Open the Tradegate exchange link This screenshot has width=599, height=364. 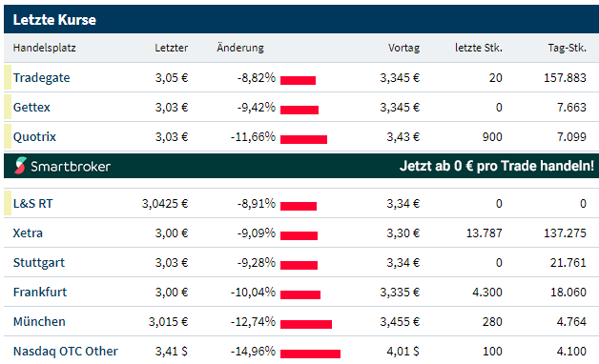click(x=42, y=78)
